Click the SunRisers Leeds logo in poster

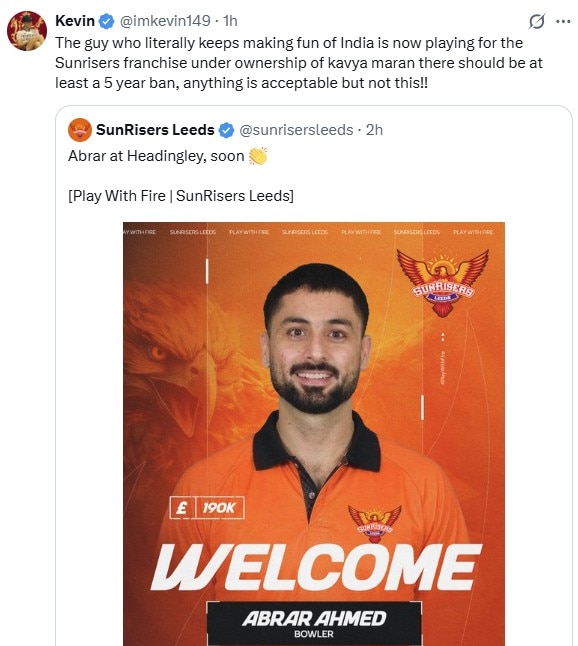[x=442, y=282]
